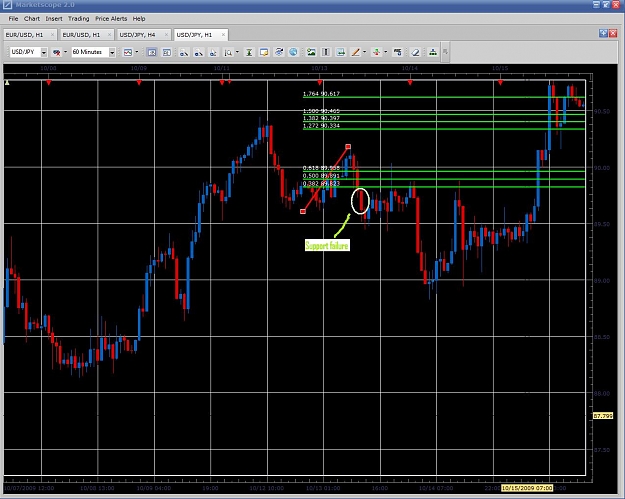The width and height of the screenshot is (625, 499).
Task: Click the first zoom-in chart icon
Action: (x=183, y=52)
